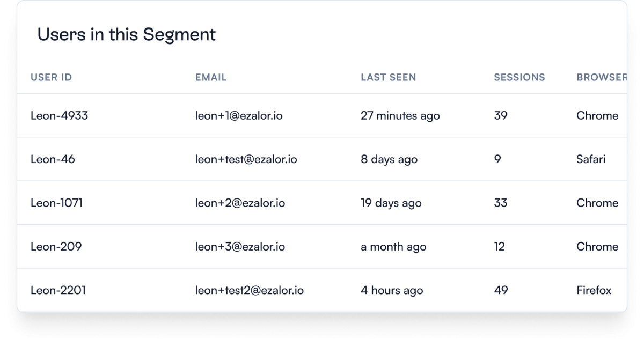
Task: Open user Leon-2201
Action: tap(58, 290)
